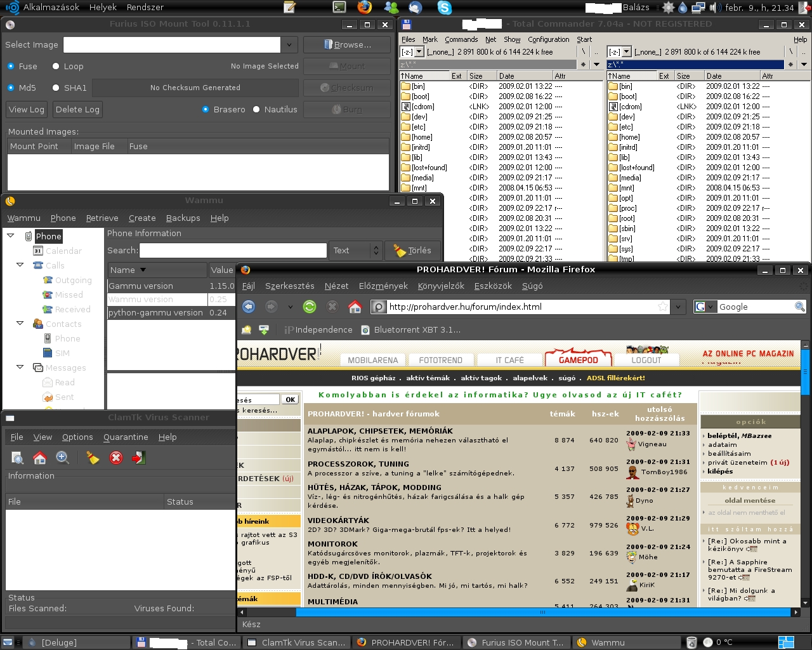Open the bookmark Bluetorrent XBT 3.1...

(410, 330)
